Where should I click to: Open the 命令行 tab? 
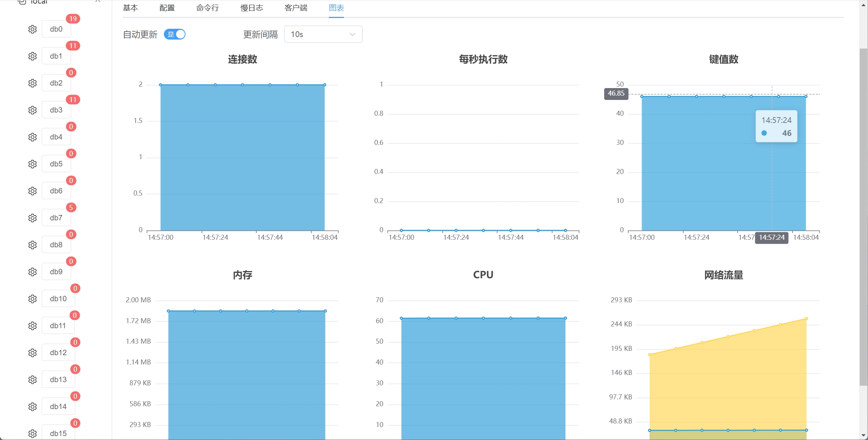207,8
